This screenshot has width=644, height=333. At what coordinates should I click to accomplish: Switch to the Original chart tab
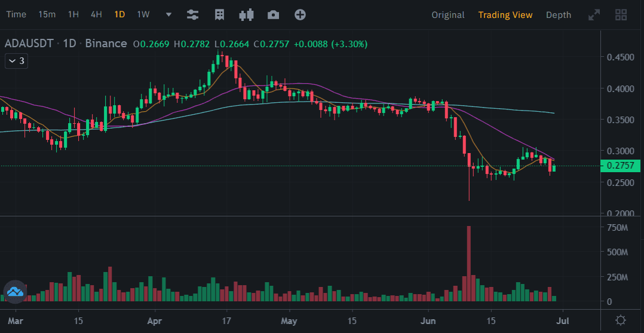[448, 15]
